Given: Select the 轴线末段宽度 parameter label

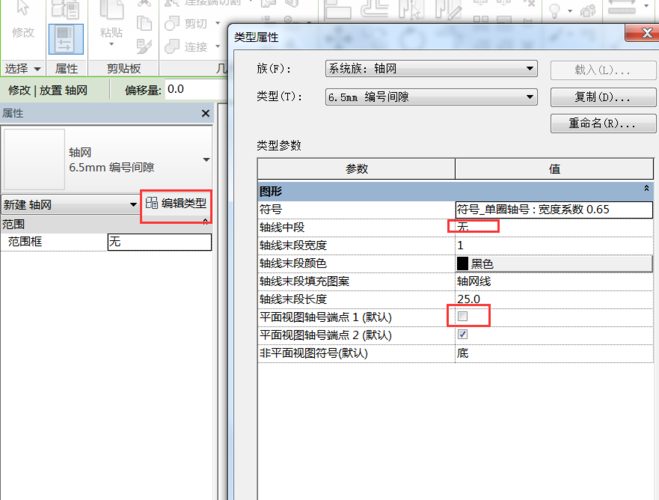Looking at the screenshot, I should pos(293,245).
